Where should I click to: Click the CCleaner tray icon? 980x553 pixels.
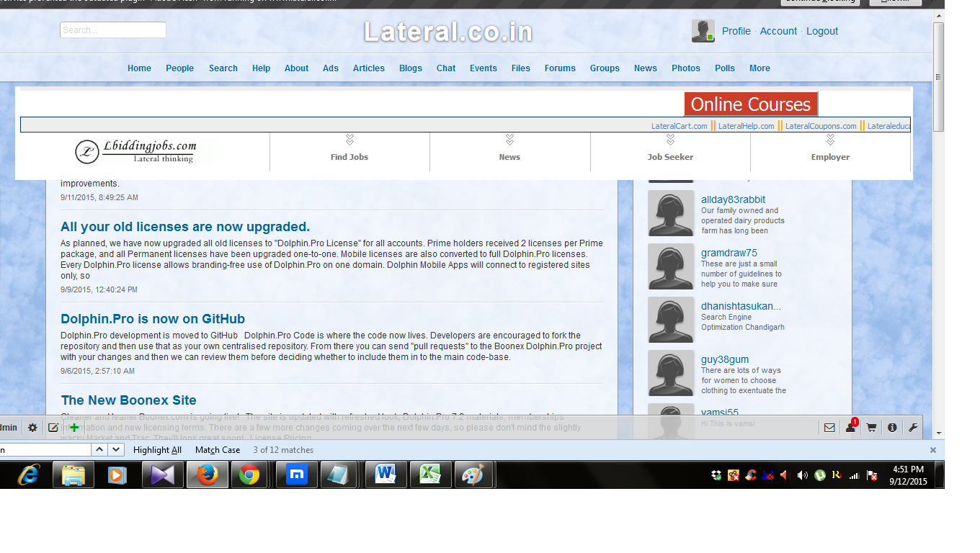click(751, 475)
